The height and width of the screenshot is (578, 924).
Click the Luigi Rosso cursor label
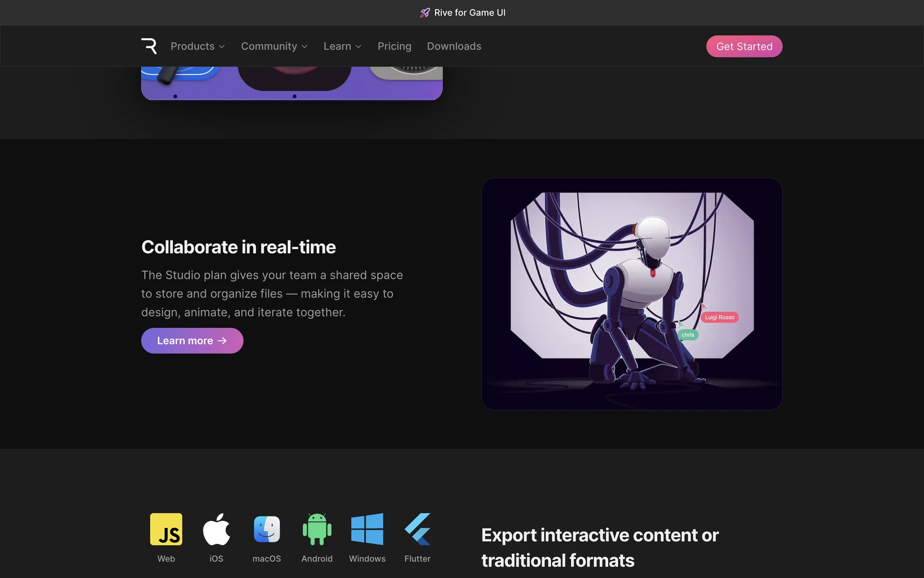pos(719,317)
